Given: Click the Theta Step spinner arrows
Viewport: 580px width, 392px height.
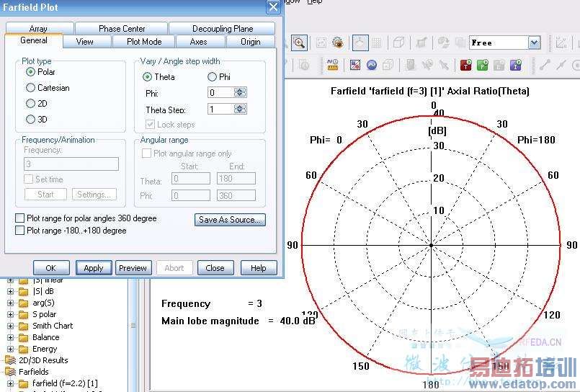Looking at the screenshot, I should [x=240, y=109].
